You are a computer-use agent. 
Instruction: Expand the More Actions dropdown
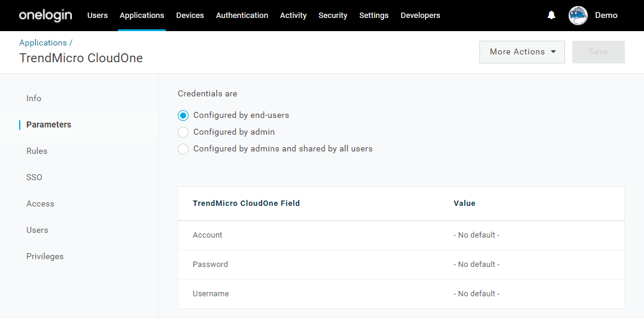[x=522, y=51]
